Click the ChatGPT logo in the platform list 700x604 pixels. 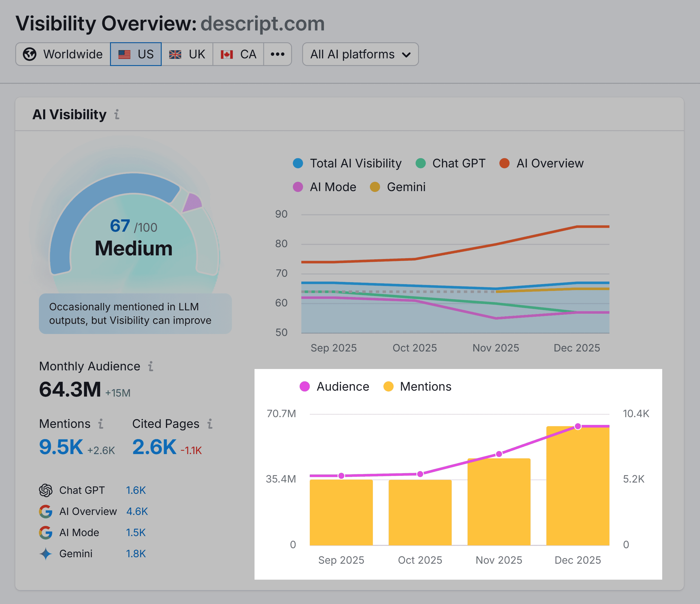pyautogui.click(x=46, y=490)
